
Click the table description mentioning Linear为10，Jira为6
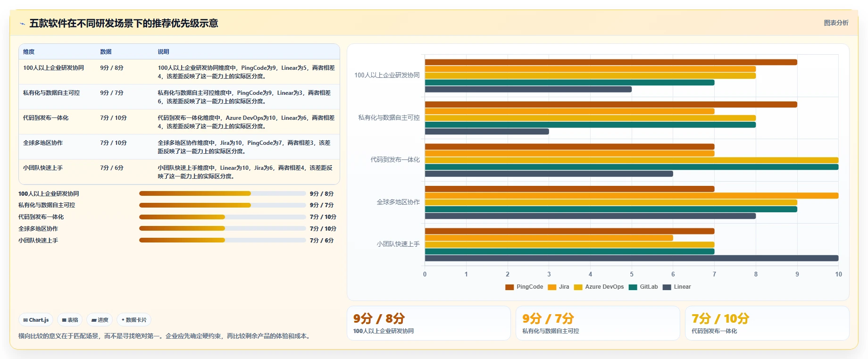click(245, 172)
